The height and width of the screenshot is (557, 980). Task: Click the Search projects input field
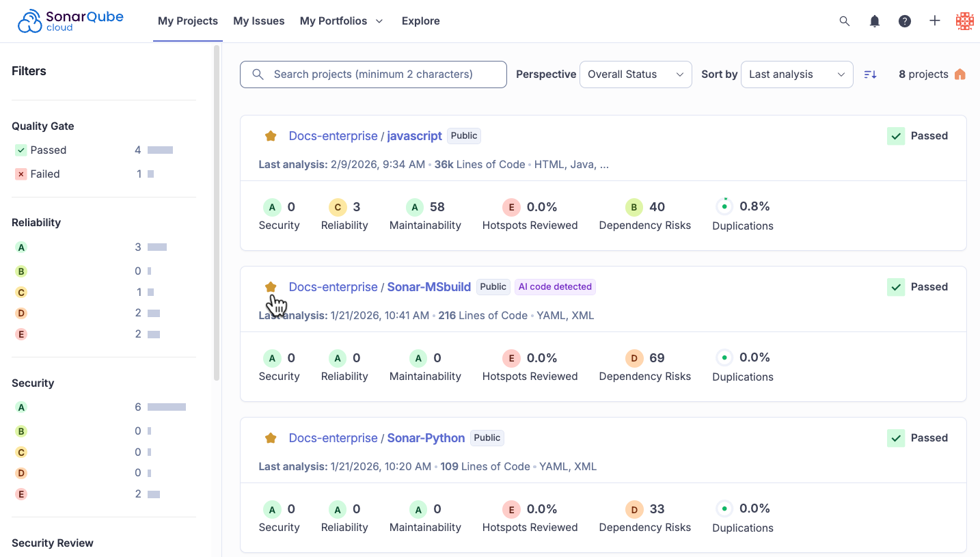pos(373,74)
